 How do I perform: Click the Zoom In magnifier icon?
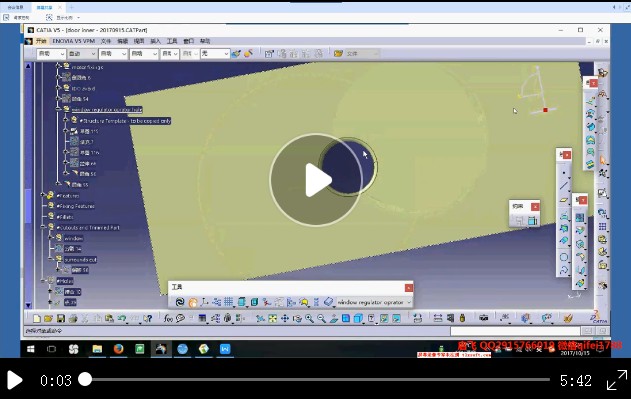click(x=309, y=318)
